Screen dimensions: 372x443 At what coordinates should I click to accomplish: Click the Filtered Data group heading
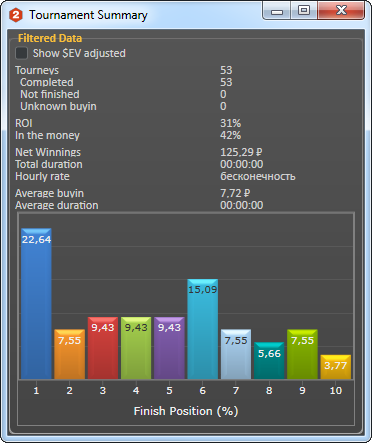pos(50,38)
